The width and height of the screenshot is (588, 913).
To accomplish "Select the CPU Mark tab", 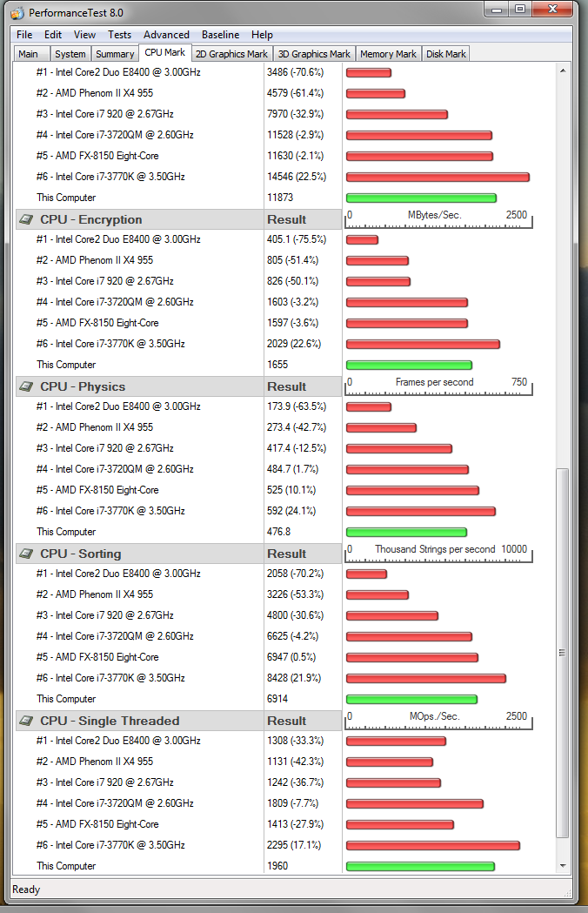I will point(164,52).
